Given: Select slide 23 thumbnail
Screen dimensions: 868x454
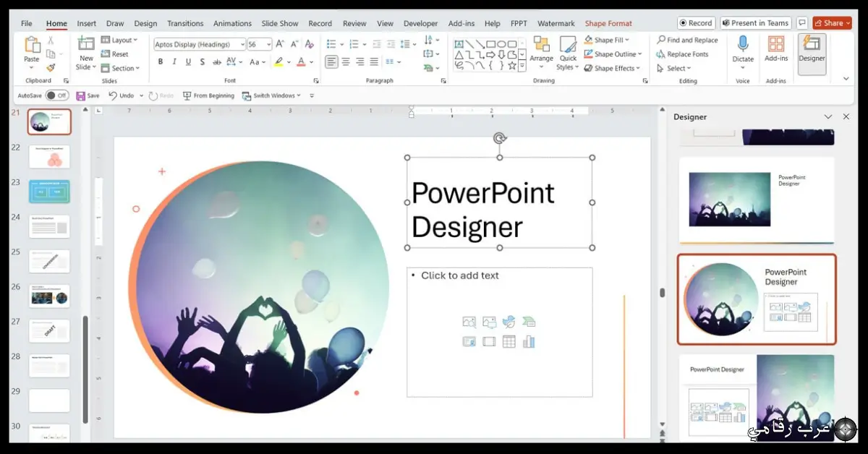Looking at the screenshot, I should click(49, 192).
